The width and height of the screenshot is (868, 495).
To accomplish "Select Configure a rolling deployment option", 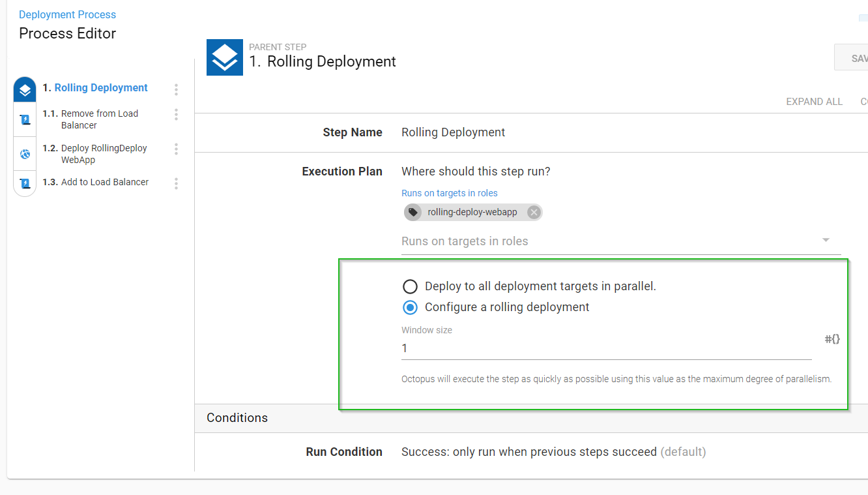I will click(x=410, y=307).
